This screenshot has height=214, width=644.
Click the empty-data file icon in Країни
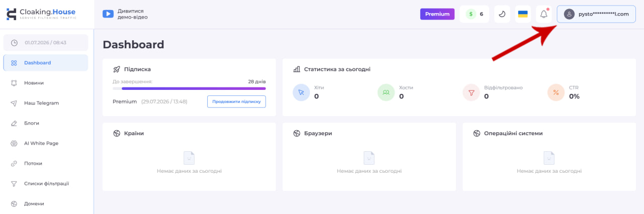189,158
